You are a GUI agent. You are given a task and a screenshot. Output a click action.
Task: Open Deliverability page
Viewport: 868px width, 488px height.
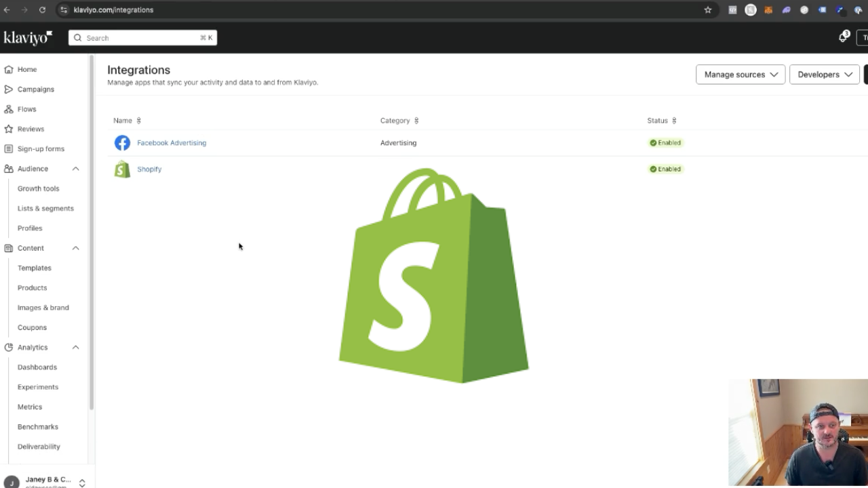[x=39, y=447]
